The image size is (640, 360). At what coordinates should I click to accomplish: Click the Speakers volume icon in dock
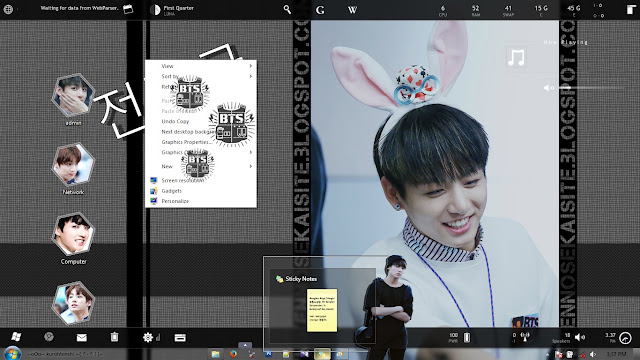tap(580, 337)
